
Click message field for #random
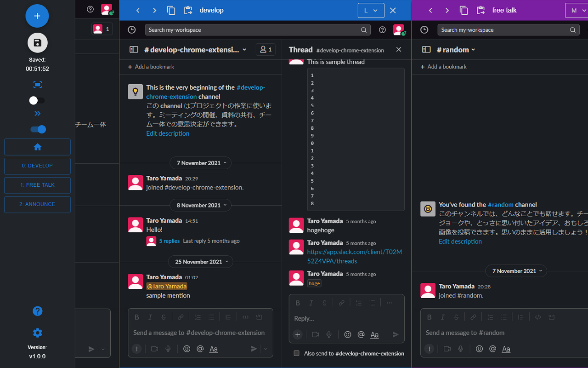click(505, 333)
